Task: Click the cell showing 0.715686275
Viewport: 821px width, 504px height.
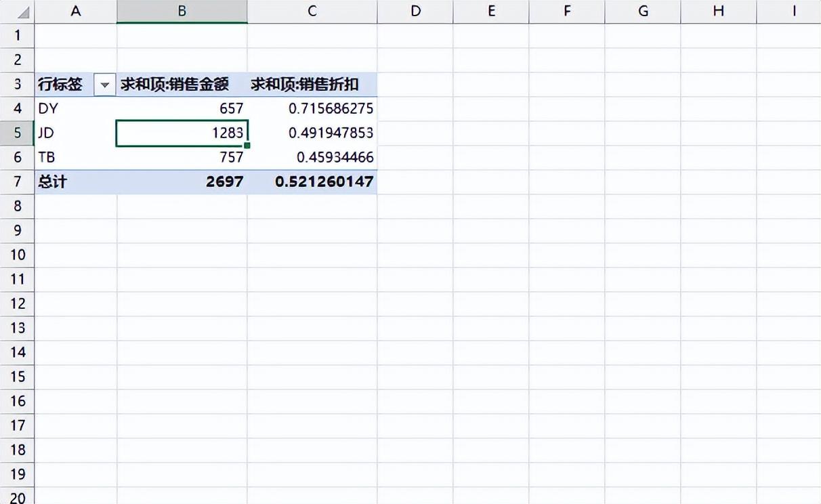Action: click(312, 108)
